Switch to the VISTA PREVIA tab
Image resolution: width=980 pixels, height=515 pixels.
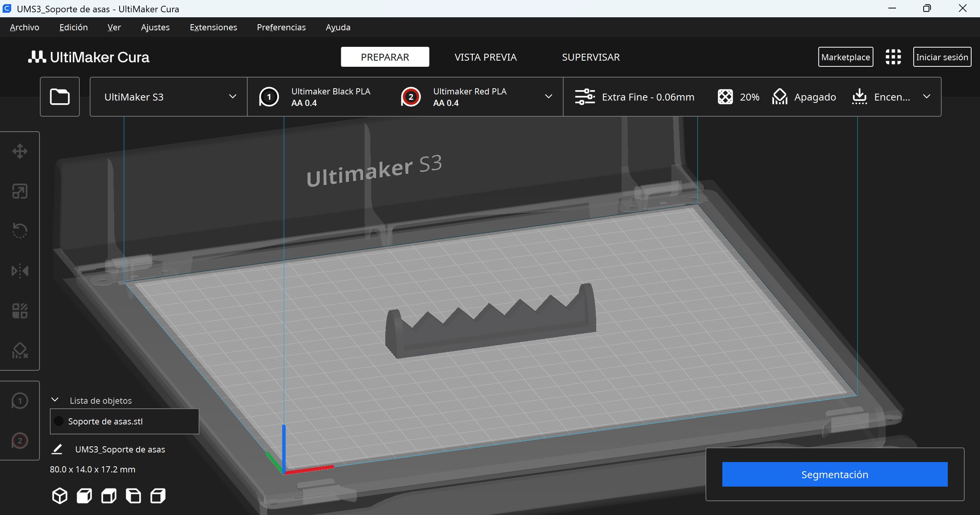[485, 57]
